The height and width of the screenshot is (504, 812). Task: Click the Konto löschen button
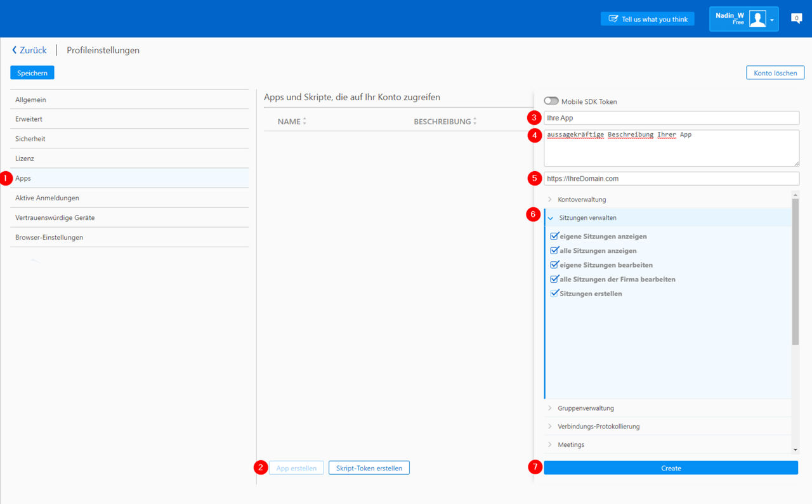click(x=775, y=73)
